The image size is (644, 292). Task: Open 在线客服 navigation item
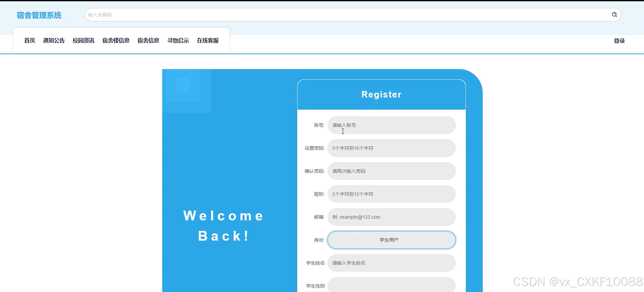[x=208, y=41]
